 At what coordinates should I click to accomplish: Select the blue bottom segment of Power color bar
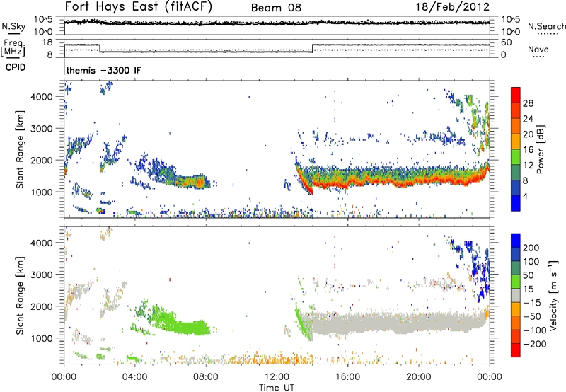(x=516, y=203)
